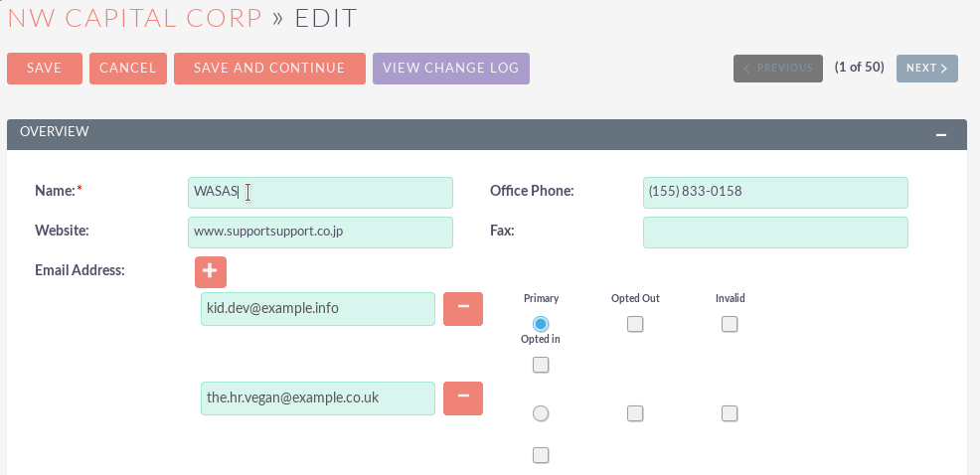
Task: Select Primary radio for kid.dev@example.info
Action: [541, 324]
